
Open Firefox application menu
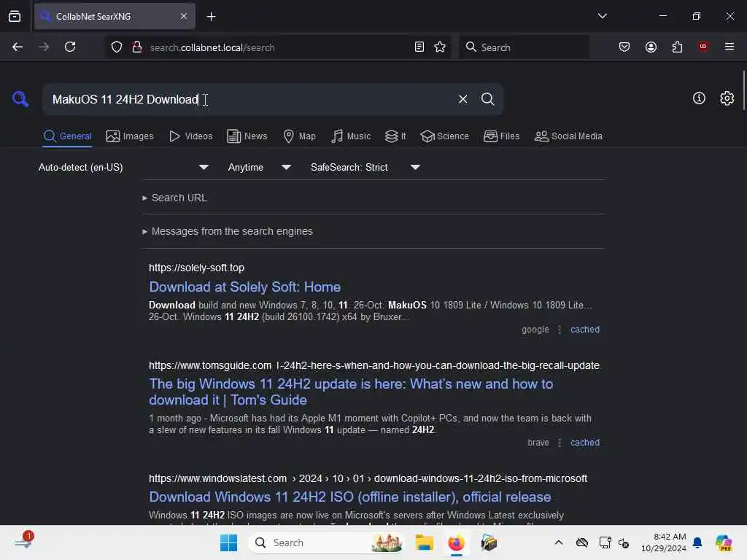click(729, 47)
